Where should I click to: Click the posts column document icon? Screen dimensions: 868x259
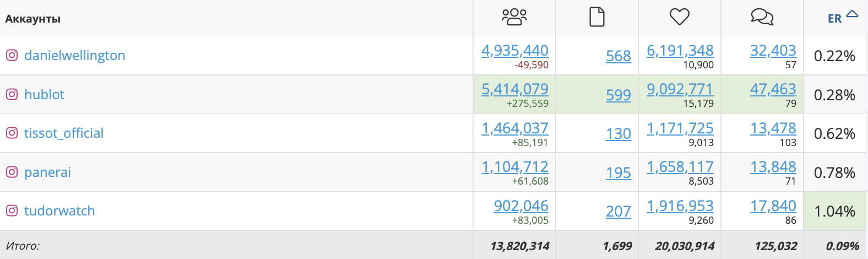(596, 17)
